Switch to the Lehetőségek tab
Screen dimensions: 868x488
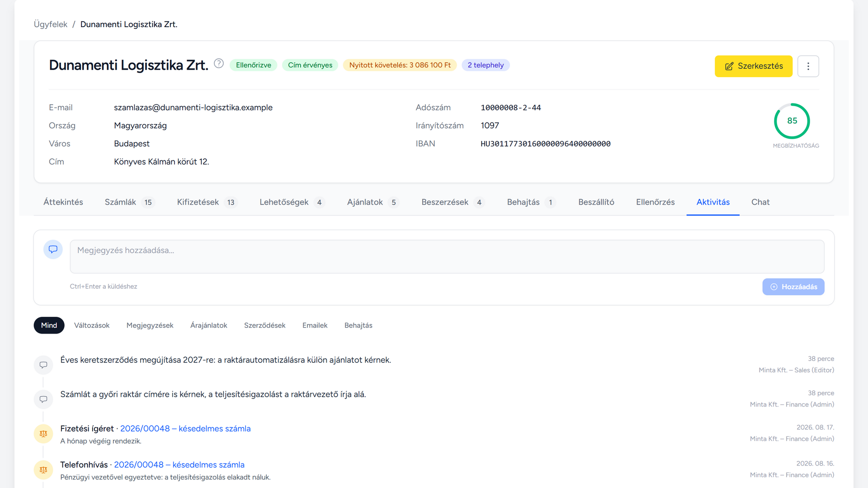tap(292, 202)
